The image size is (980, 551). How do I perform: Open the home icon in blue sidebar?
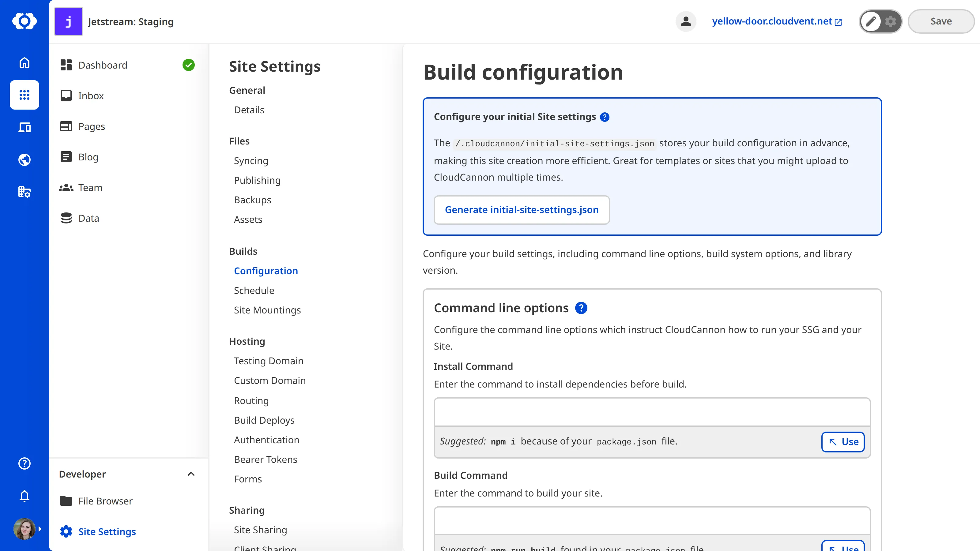24,62
